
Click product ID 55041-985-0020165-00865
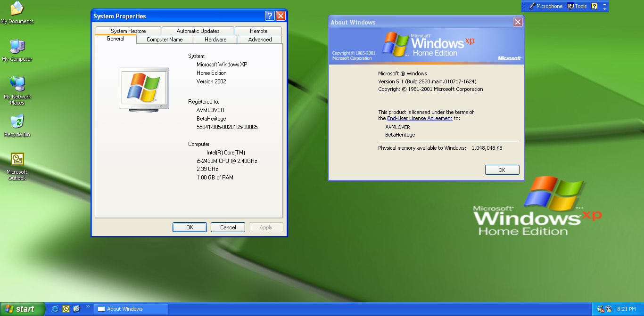227,127
